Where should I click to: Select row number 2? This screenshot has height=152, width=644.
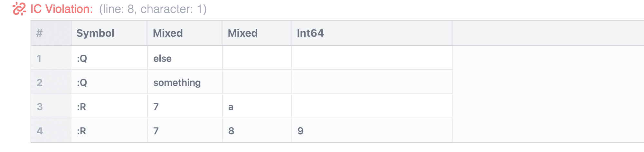click(39, 82)
